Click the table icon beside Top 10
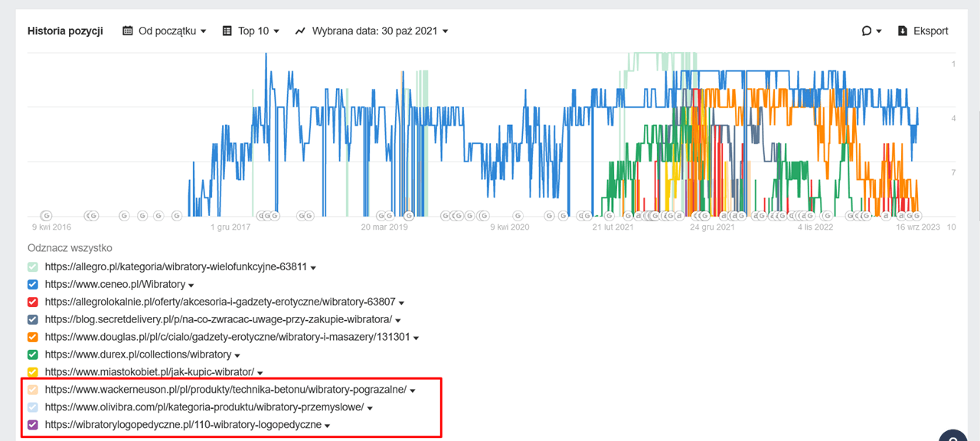 [227, 31]
